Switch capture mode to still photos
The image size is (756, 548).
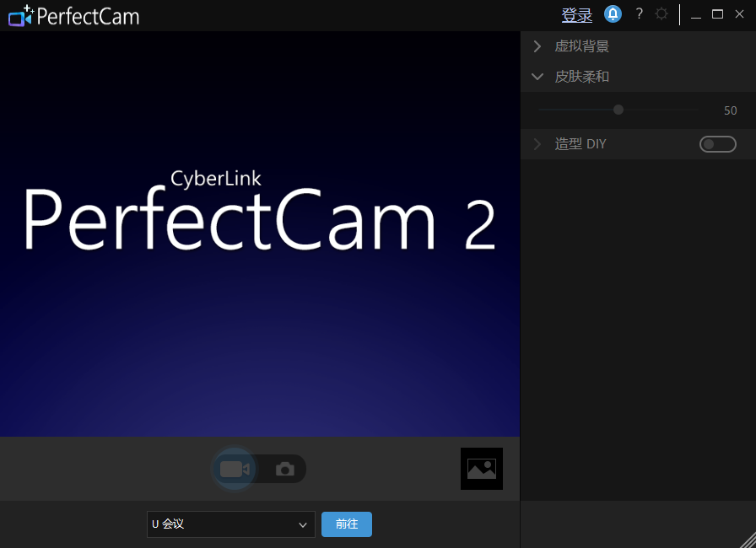284,469
